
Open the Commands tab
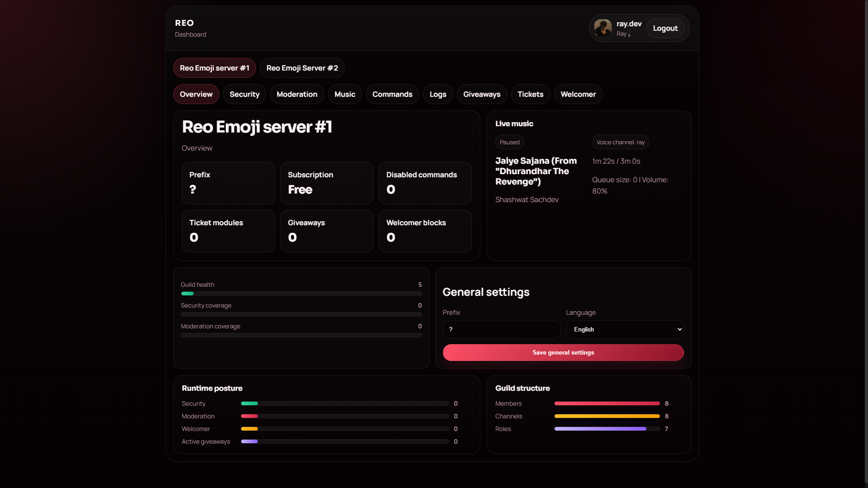[x=392, y=94]
